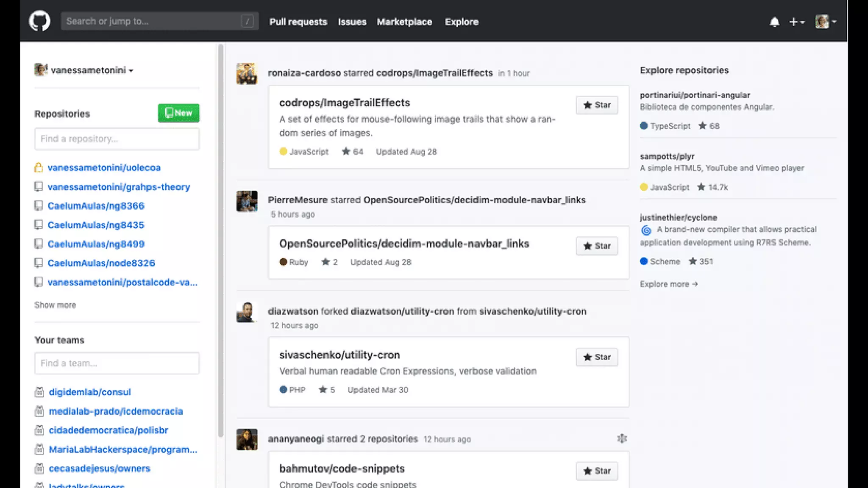The image size is (868, 488).
Task: Click the GitHub octocat logo
Action: point(39,21)
